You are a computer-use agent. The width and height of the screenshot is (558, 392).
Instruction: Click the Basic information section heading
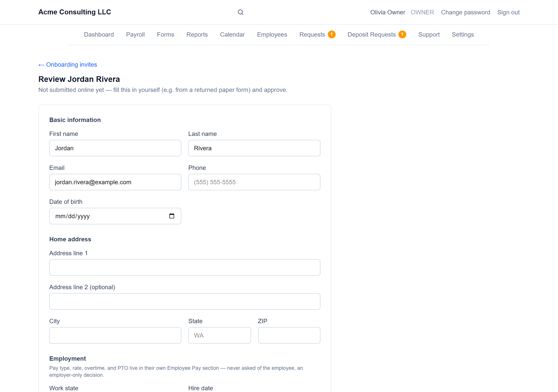point(75,120)
